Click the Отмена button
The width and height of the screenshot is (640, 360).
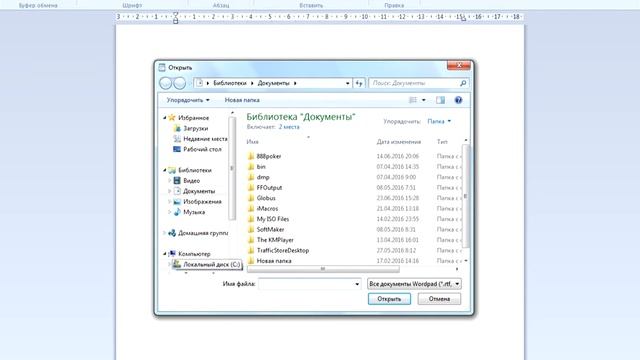point(439,299)
